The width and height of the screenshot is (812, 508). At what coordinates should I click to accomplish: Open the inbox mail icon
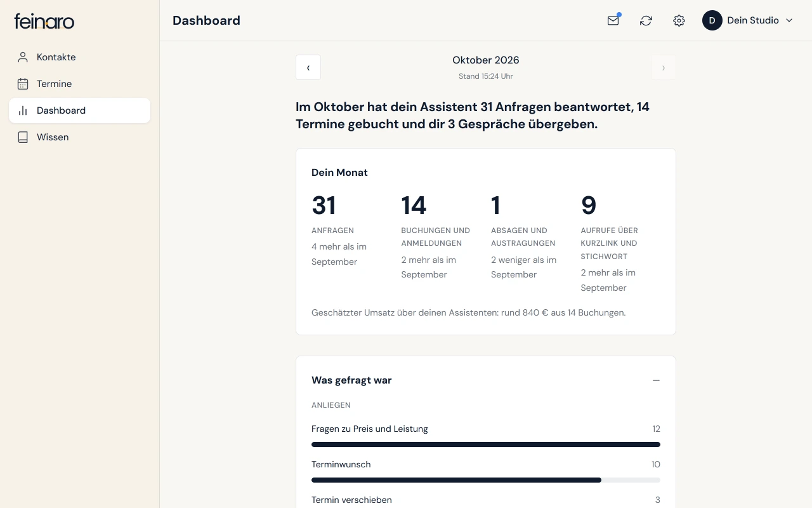(613, 20)
